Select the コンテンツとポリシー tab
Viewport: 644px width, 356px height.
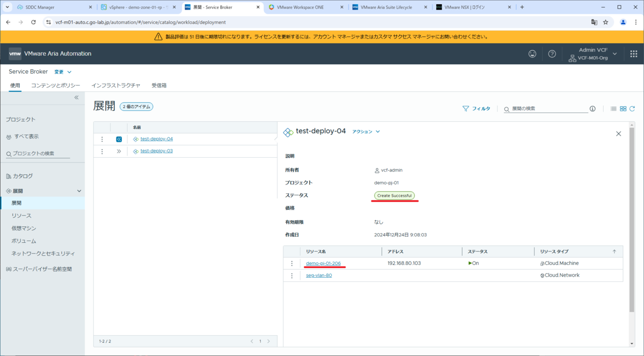click(x=56, y=85)
